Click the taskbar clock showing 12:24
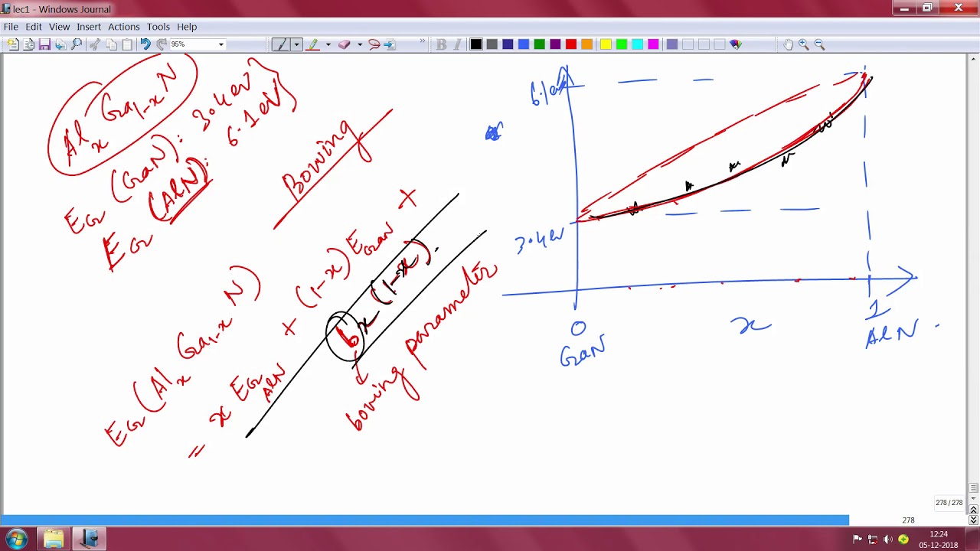This screenshot has height=551, width=980. [x=939, y=540]
